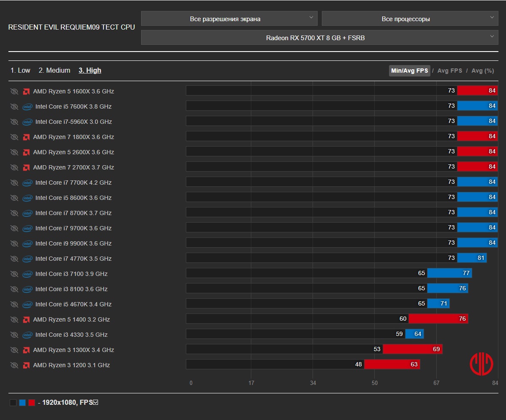Open the all processors dropdown

pyautogui.click(x=410, y=19)
